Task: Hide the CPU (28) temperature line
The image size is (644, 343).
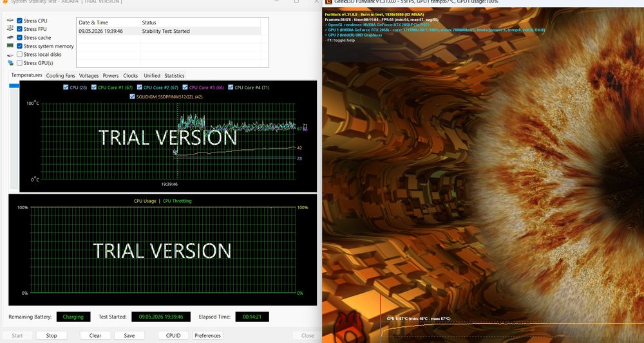Action: click(x=66, y=88)
